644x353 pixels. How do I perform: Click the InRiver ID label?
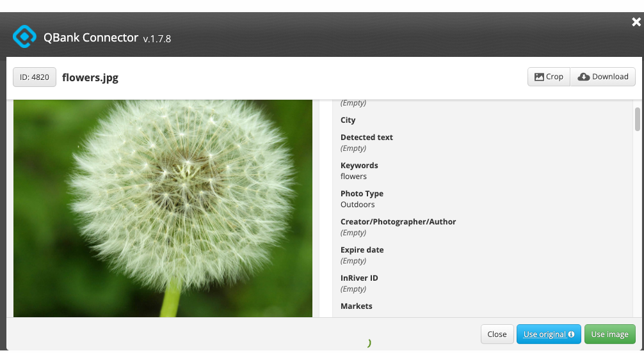pyautogui.click(x=359, y=278)
